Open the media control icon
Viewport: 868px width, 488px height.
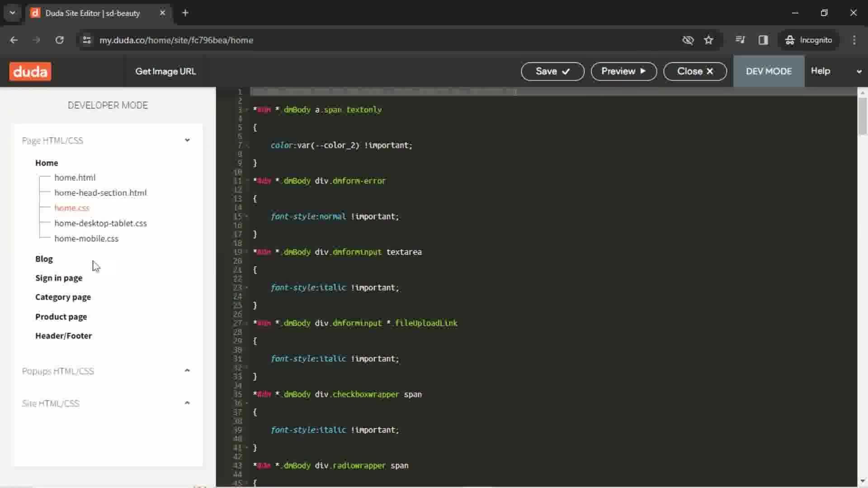pyautogui.click(x=740, y=40)
